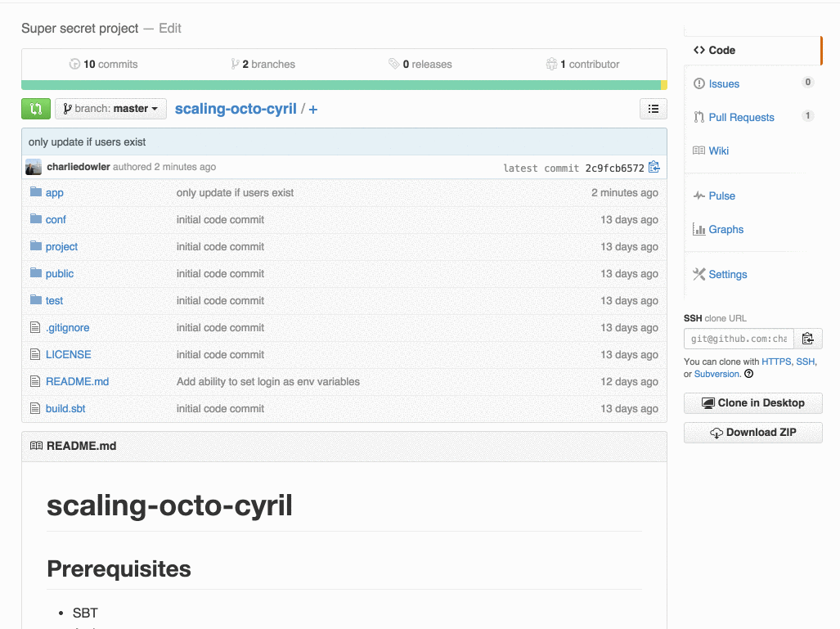Click .gitignore file icon
The width and height of the screenshot is (840, 629).
coord(35,327)
